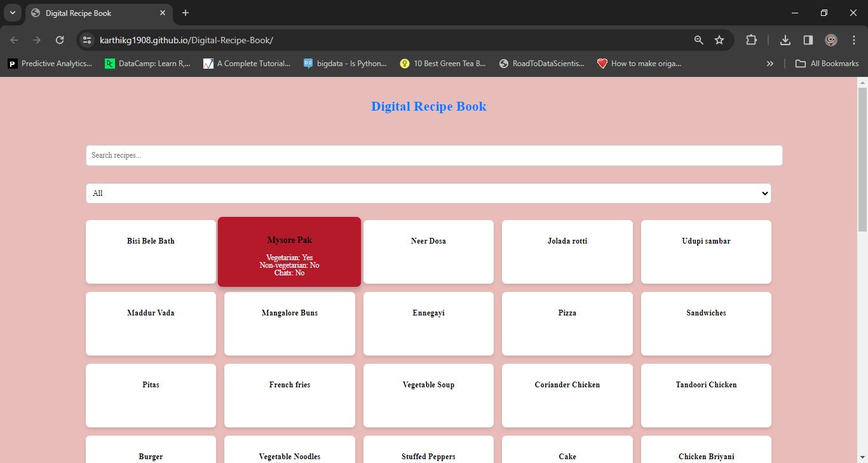
Task: Select the Vegetable Soup recipe card
Action: pyautogui.click(x=428, y=396)
